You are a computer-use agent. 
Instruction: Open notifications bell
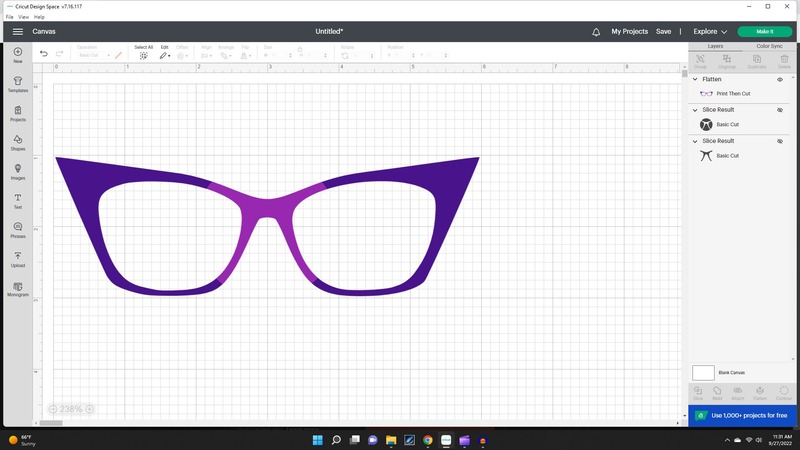[x=596, y=32]
